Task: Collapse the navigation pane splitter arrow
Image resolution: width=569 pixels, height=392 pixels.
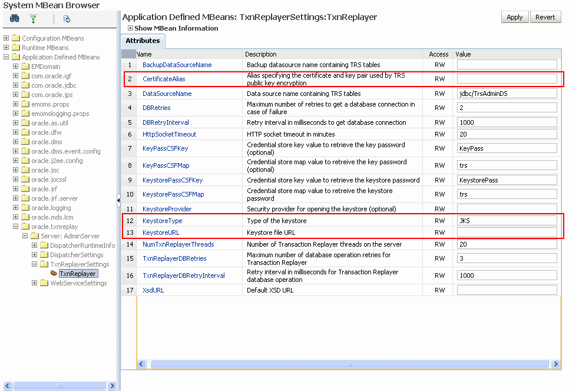Action: [x=118, y=200]
